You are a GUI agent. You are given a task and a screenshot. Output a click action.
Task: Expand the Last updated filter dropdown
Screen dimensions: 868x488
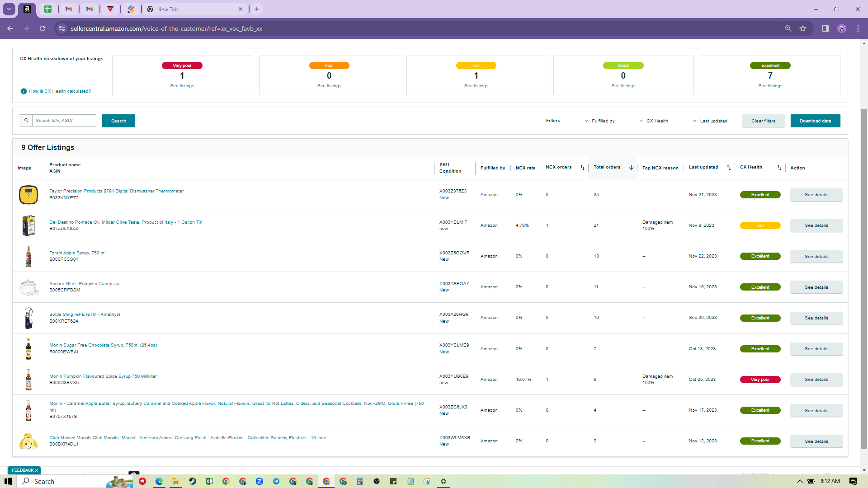[710, 121]
